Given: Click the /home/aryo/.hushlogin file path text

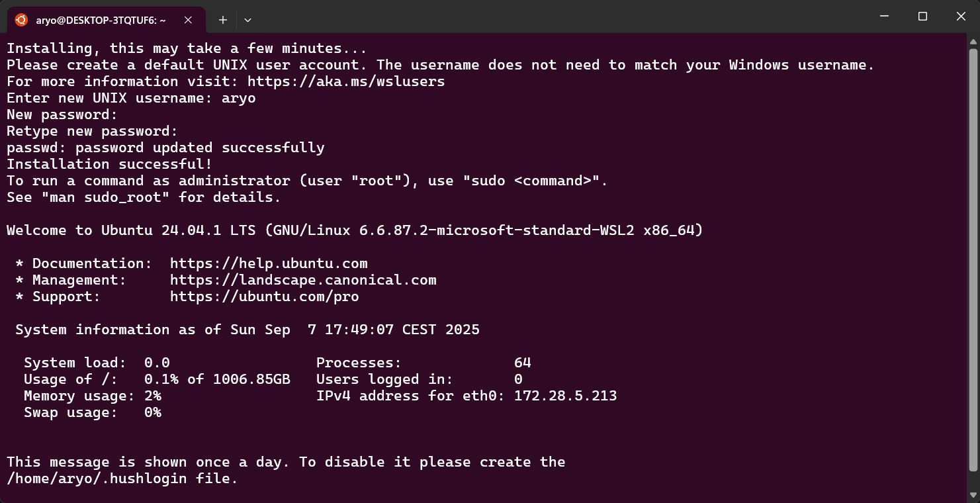Looking at the screenshot, I should click(x=97, y=479).
